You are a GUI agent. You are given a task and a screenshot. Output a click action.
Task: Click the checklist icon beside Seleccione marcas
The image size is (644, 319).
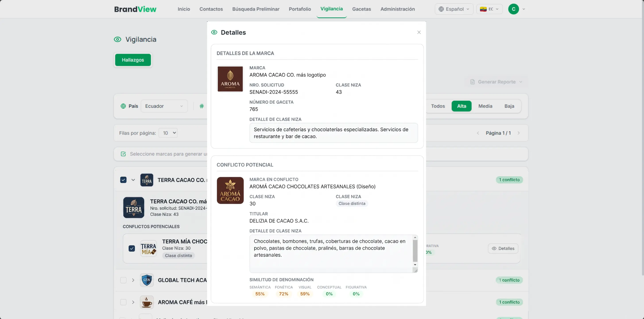123,154
